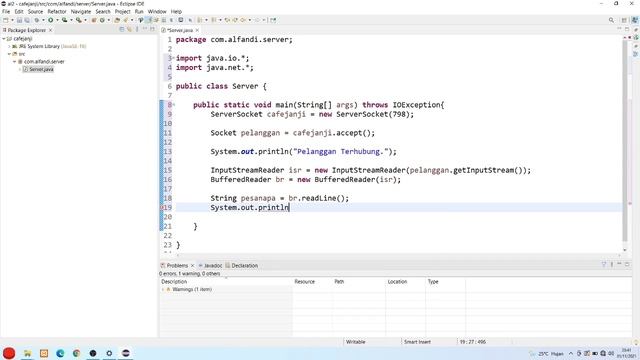The image size is (640, 360).
Task: Click the Coverage launch icon
Action: (64, 20)
